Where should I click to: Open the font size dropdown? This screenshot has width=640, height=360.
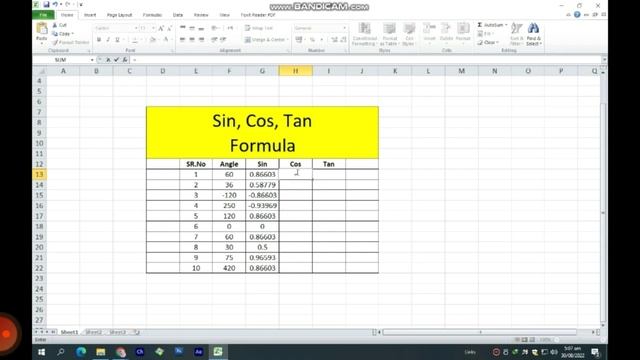click(x=153, y=28)
